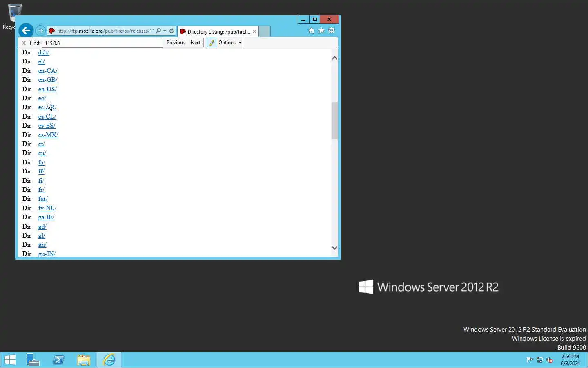The height and width of the screenshot is (368, 588).
Task: Open the fr/ directory link
Action: click(x=41, y=190)
